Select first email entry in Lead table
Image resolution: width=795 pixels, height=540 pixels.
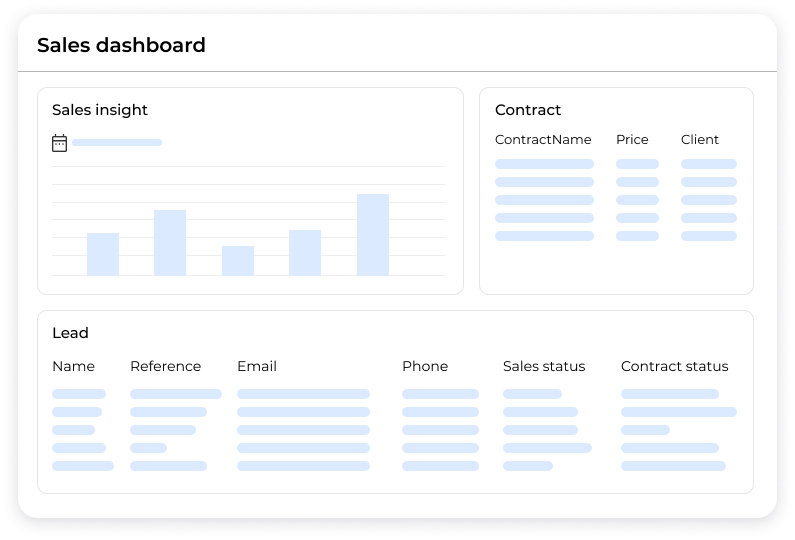(x=303, y=394)
